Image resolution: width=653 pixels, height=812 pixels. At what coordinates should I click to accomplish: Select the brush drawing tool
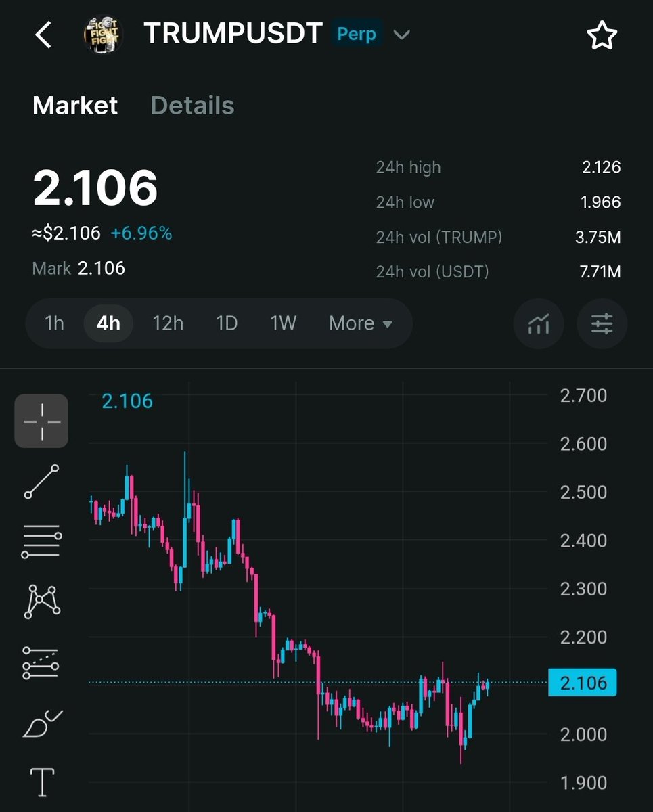coord(42,724)
